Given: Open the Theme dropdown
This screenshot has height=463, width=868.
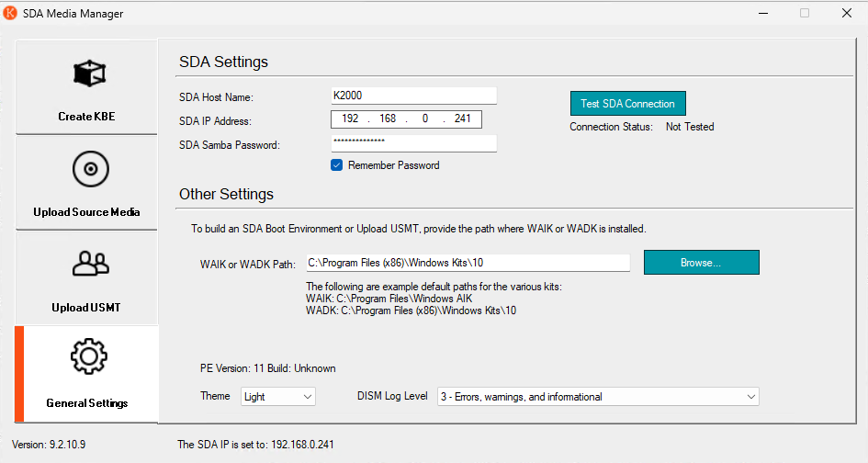Looking at the screenshot, I should [x=278, y=397].
